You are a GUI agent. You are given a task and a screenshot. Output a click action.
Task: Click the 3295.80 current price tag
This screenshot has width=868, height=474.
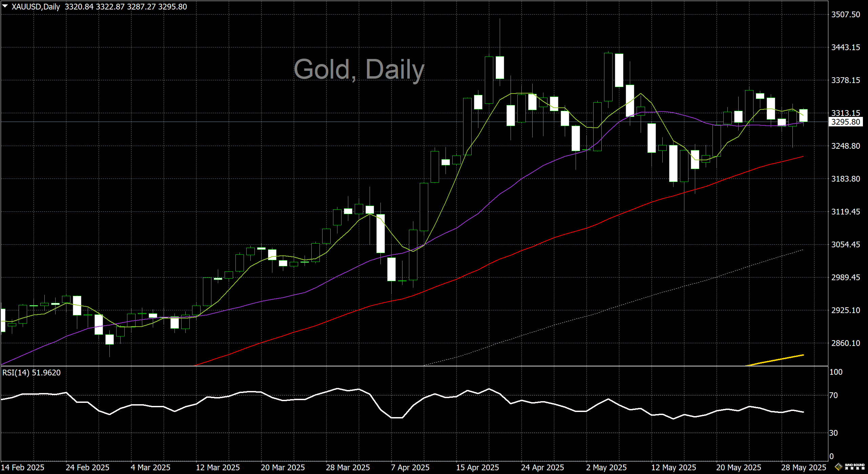pyautogui.click(x=846, y=122)
